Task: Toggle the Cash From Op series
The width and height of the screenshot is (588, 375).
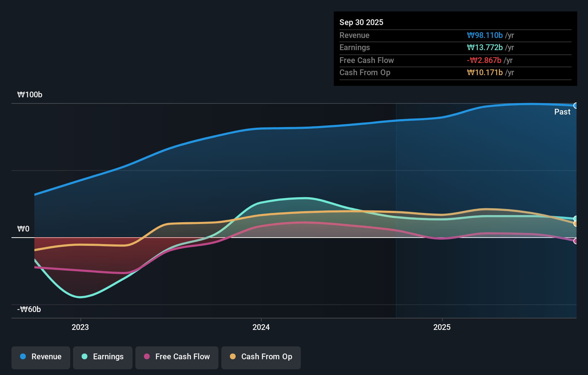Action: pyautogui.click(x=261, y=357)
